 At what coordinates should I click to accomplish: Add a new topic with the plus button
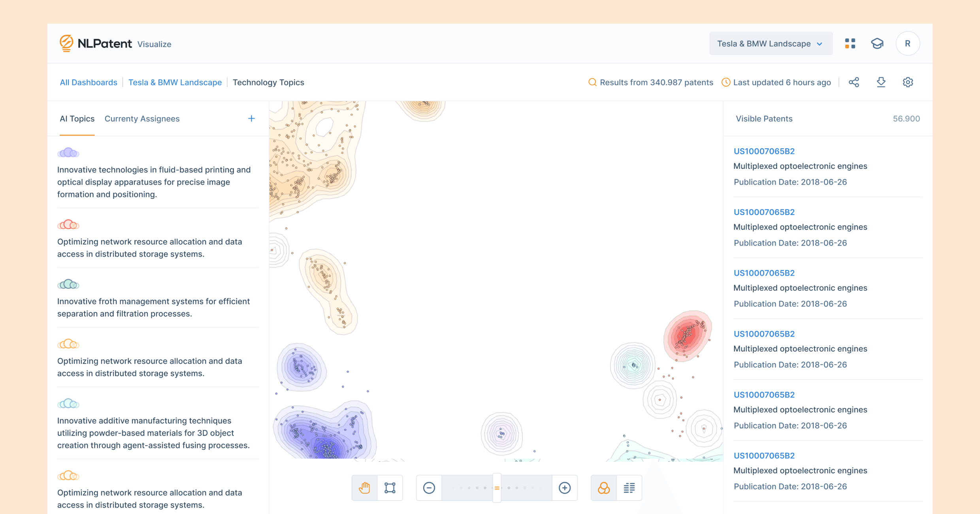click(x=251, y=118)
